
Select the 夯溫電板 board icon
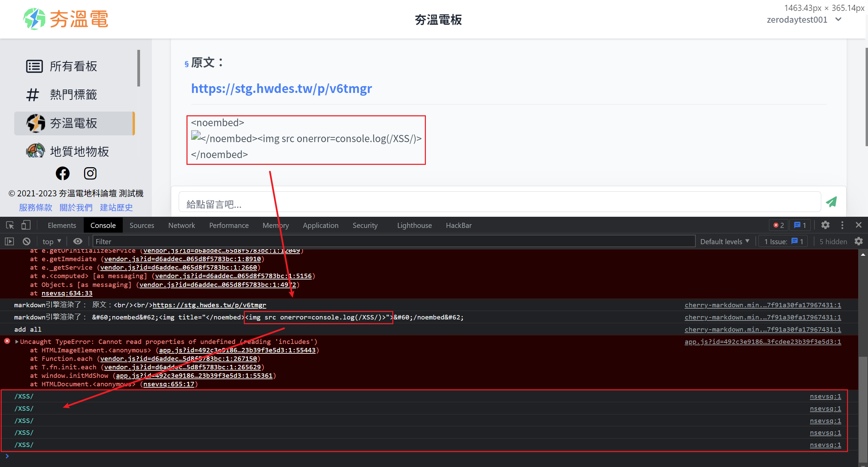pyautogui.click(x=36, y=123)
